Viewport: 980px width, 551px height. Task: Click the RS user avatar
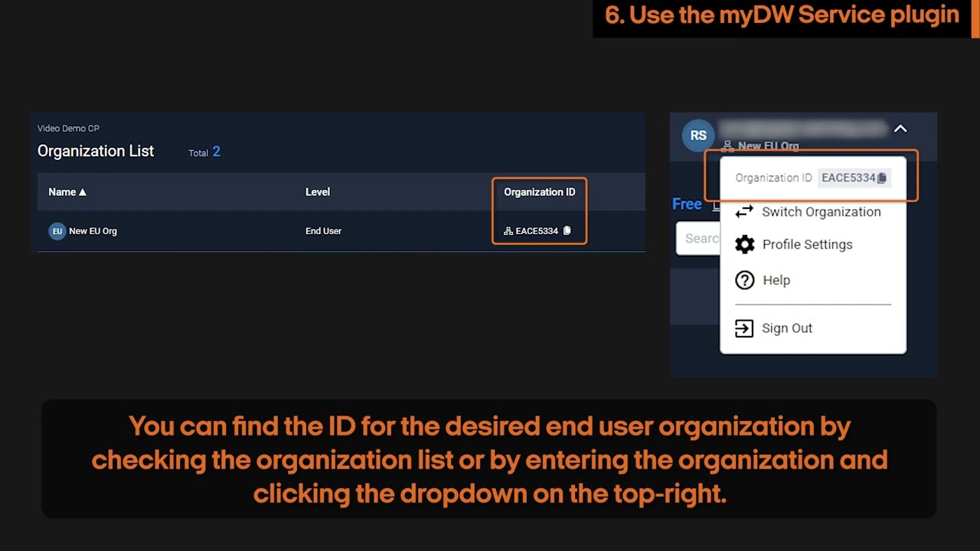(x=698, y=135)
